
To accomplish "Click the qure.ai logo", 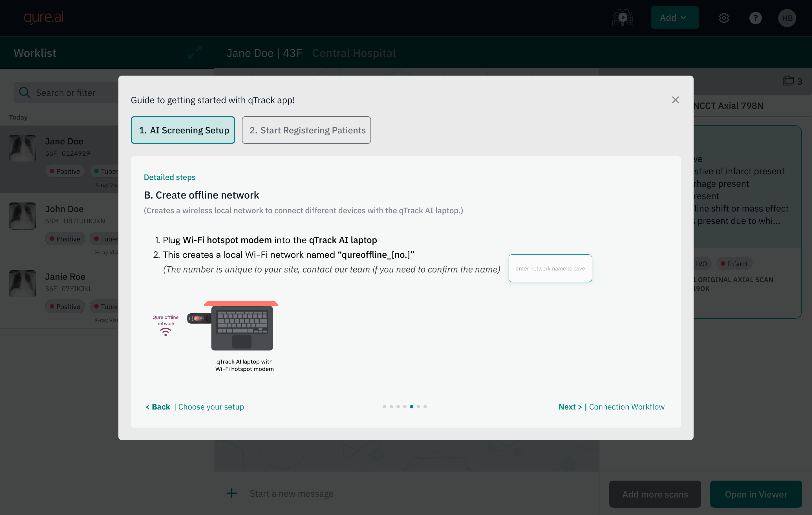I will [43, 17].
